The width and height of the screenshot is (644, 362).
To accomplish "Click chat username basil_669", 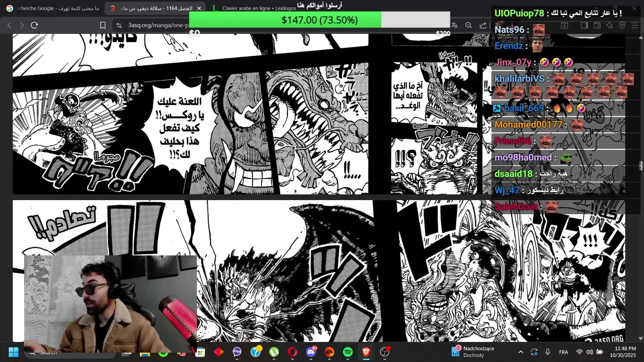I will pos(524,108).
